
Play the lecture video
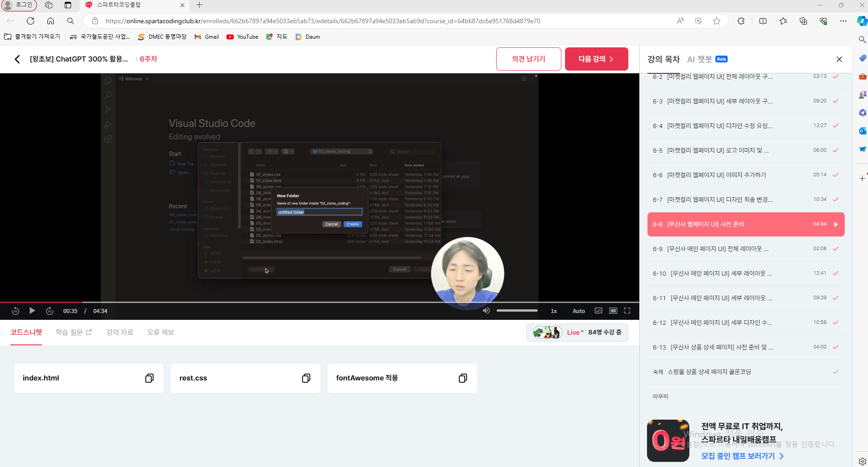pos(32,311)
